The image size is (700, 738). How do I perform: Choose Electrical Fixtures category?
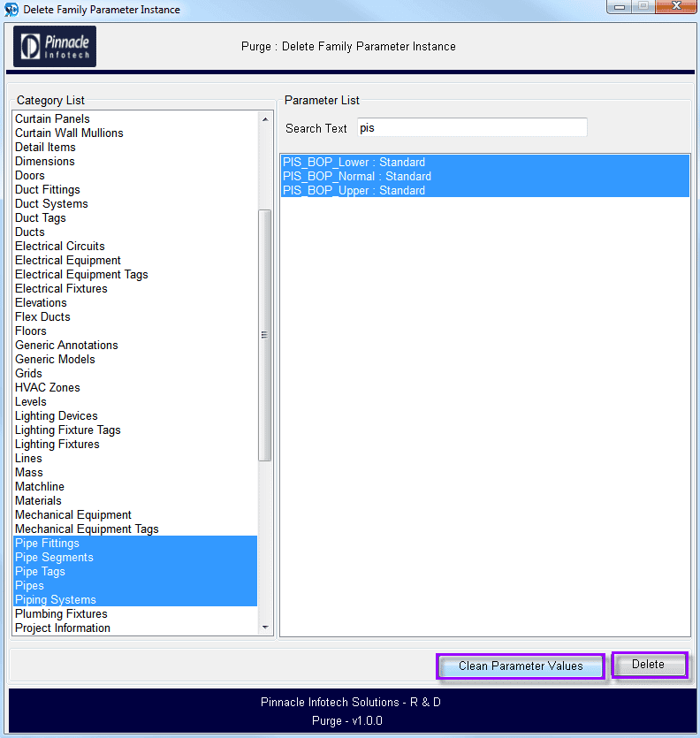click(x=135, y=288)
